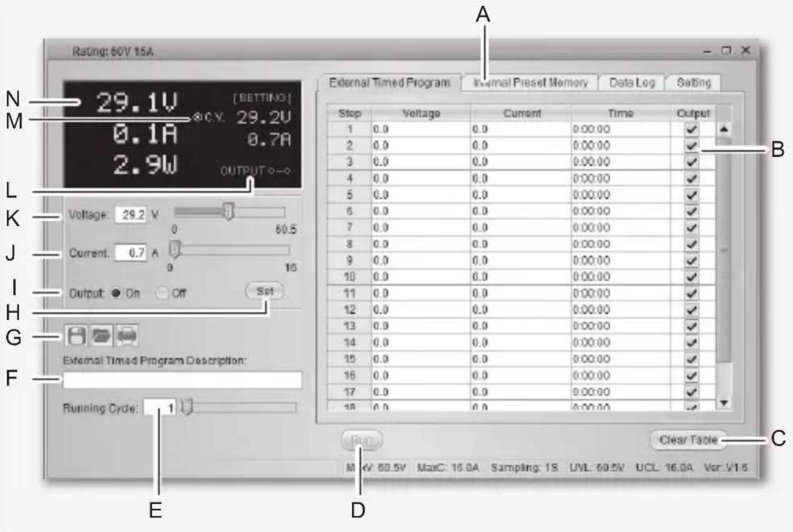Click the 'Ver: V1.6' status bar entry
The image size is (793, 532).
coord(726,468)
